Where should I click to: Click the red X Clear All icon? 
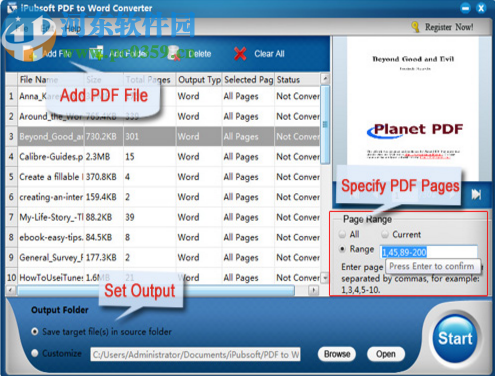pos(240,54)
